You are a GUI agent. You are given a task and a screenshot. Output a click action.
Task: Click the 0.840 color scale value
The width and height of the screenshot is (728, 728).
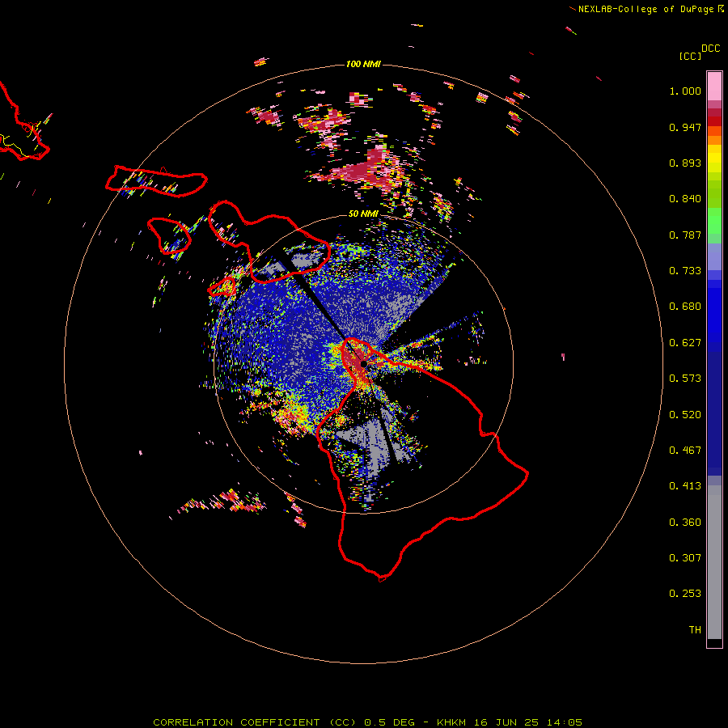point(685,199)
